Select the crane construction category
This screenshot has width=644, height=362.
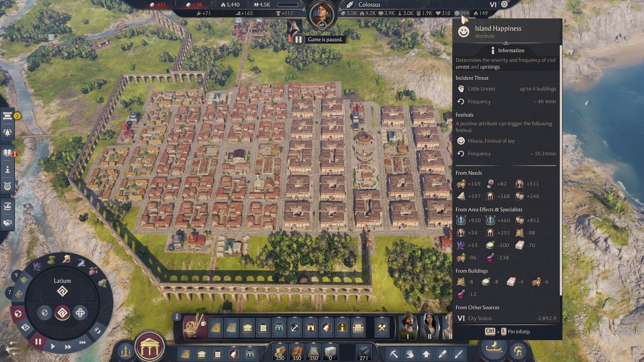coord(195,327)
